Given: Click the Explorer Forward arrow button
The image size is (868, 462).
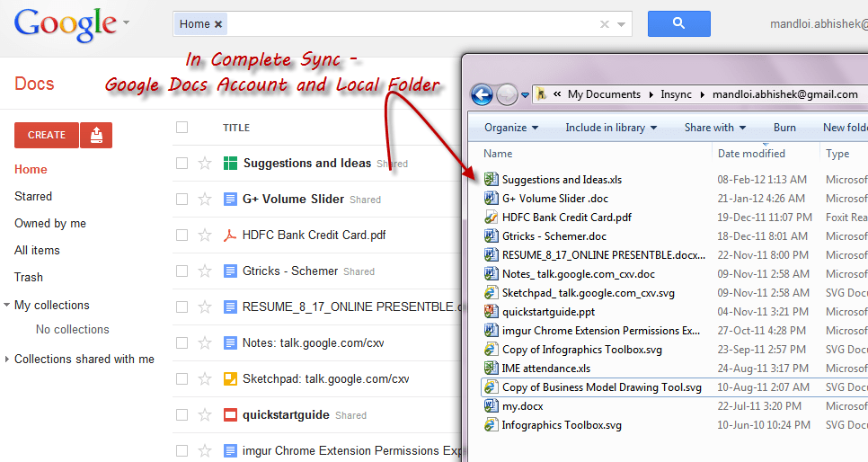Looking at the screenshot, I should click(507, 94).
